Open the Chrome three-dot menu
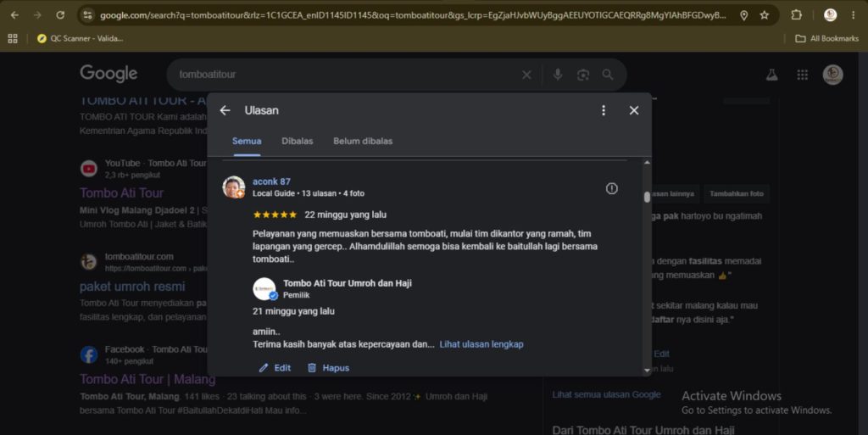The image size is (868, 435). [853, 15]
